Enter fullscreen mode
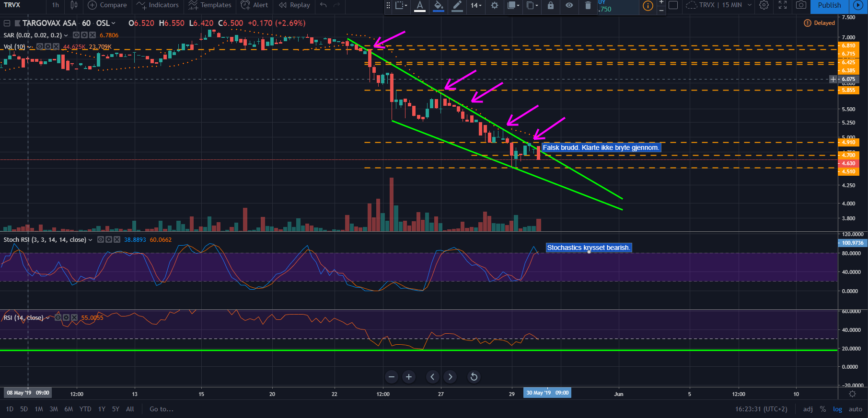 tap(783, 5)
